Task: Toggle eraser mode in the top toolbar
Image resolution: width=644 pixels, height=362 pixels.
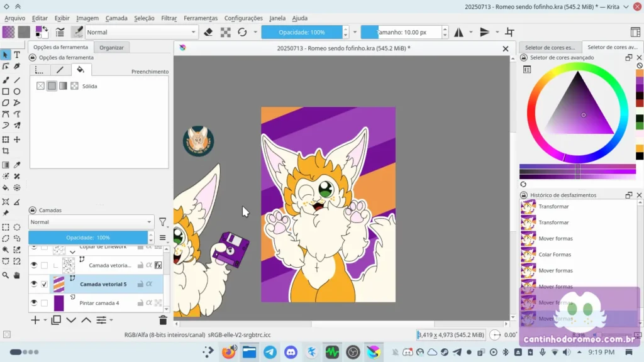Action: [x=208, y=32]
